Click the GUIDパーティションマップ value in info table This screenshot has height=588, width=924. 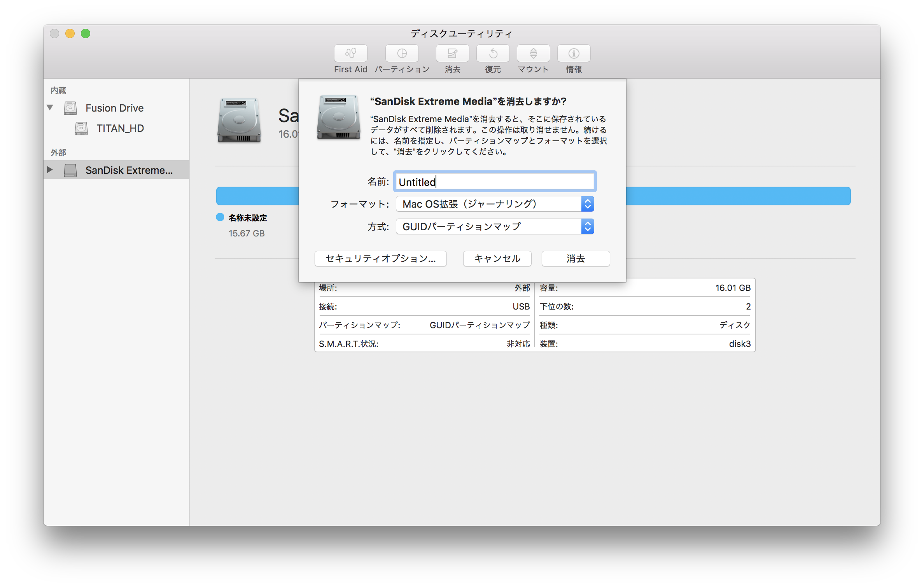pos(479,325)
